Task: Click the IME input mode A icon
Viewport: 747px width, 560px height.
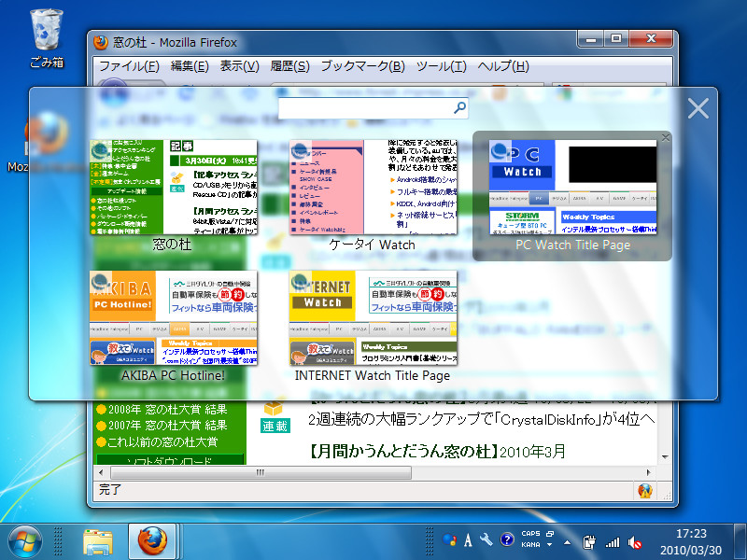Action: tap(468, 540)
